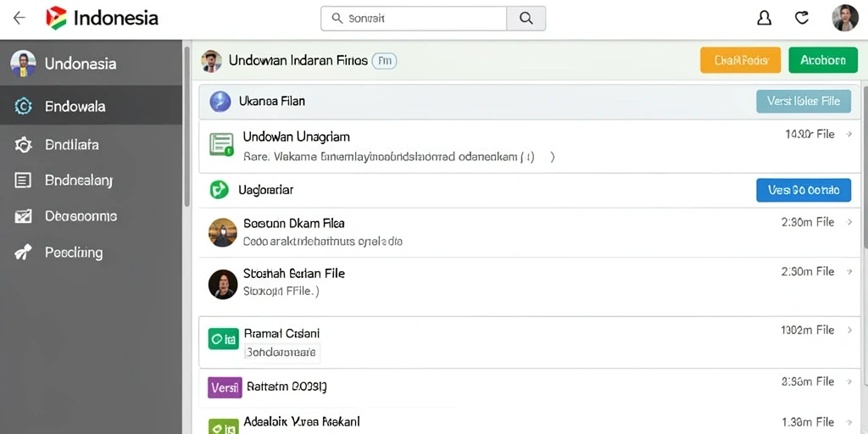This screenshot has height=434, width=868.
Task: Click the blue Versi button in Uagorariar row
Action: click(804, 191)
